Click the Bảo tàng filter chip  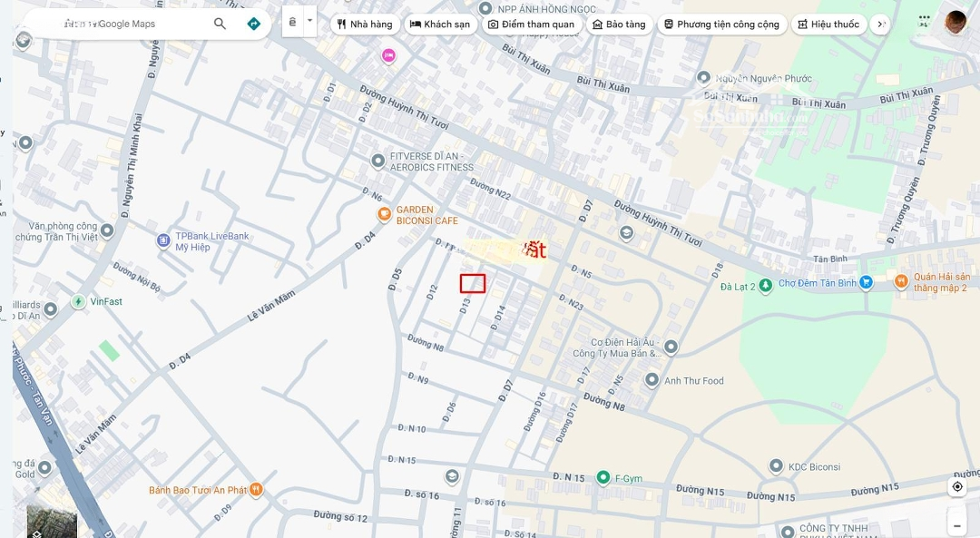(619, 24)
